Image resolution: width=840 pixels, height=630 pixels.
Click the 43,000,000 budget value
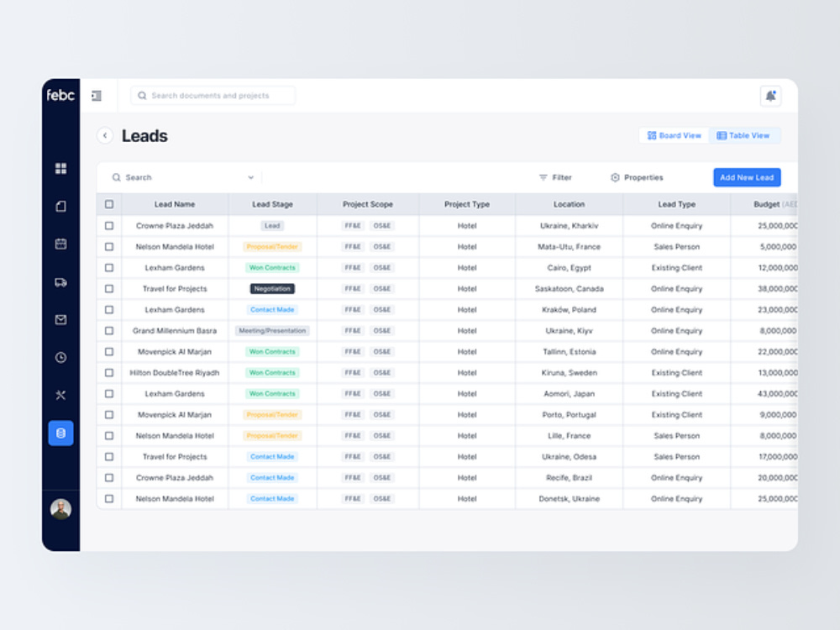[777, 393]
